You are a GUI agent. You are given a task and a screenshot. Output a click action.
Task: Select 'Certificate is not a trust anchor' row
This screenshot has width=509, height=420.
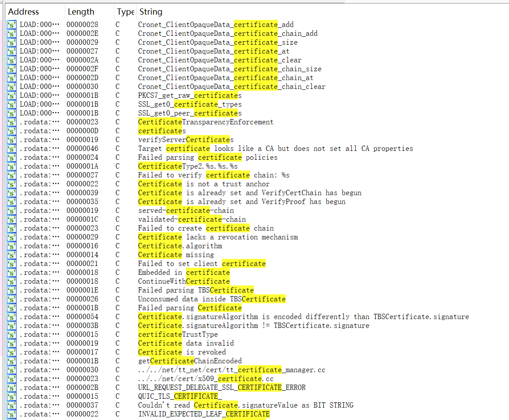click(203, 184)
